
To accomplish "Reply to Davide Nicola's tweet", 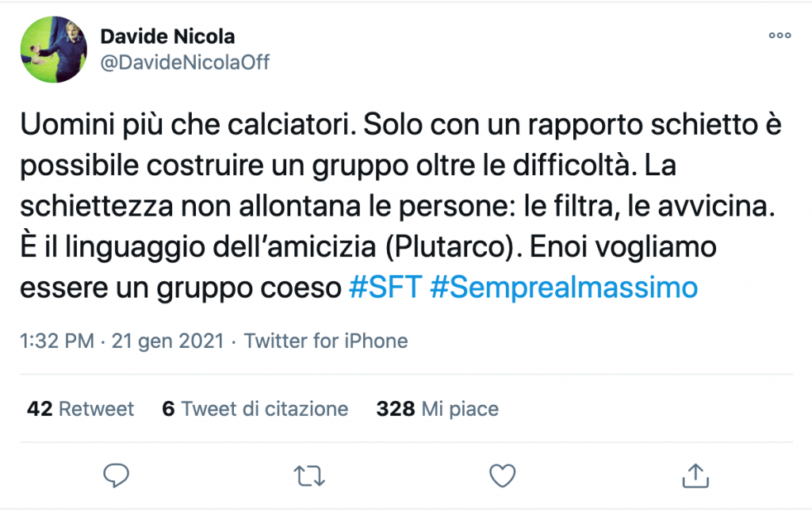I will pyautogui.click(x=117, y=475).
